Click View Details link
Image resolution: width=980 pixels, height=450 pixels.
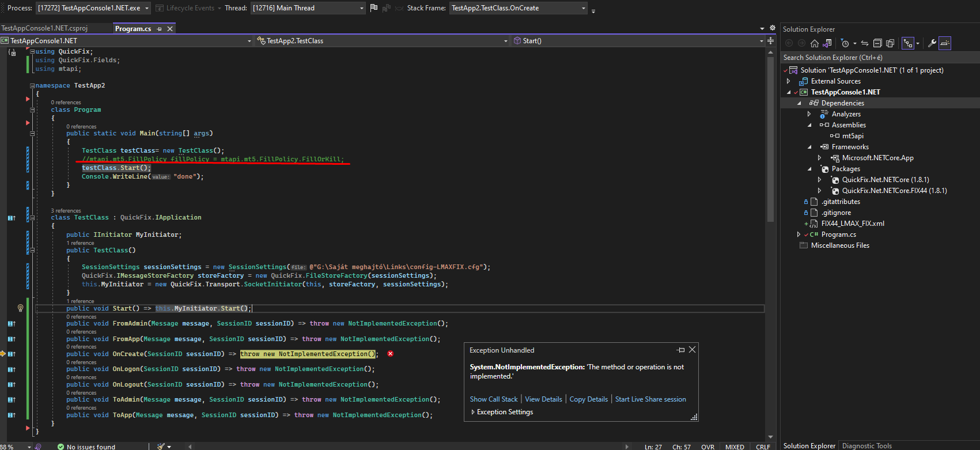point(543,399)
